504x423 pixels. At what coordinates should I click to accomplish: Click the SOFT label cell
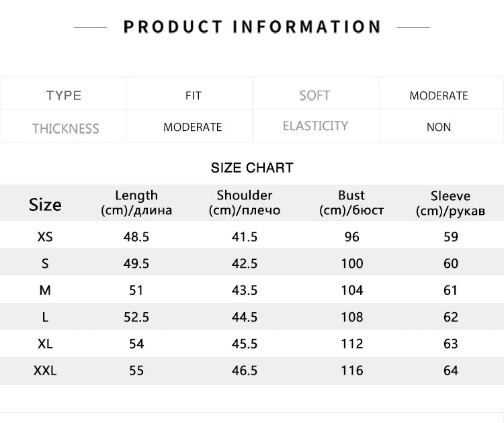point(314,95)
